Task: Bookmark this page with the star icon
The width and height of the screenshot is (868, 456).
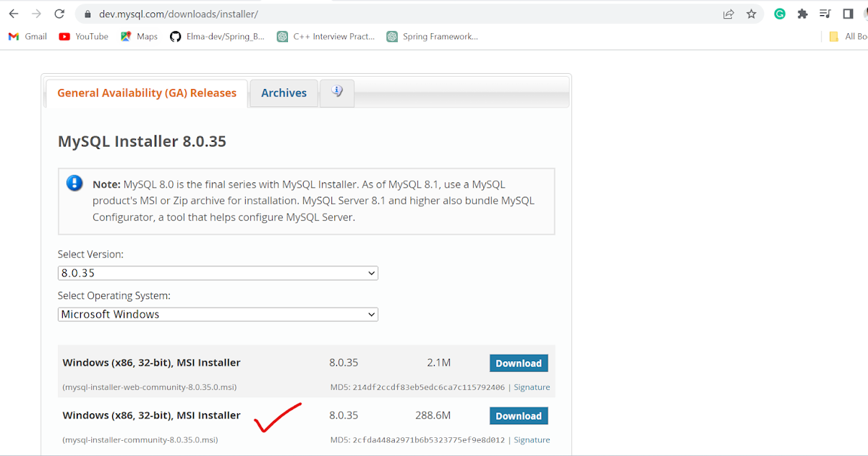Action: coord(752,14)
